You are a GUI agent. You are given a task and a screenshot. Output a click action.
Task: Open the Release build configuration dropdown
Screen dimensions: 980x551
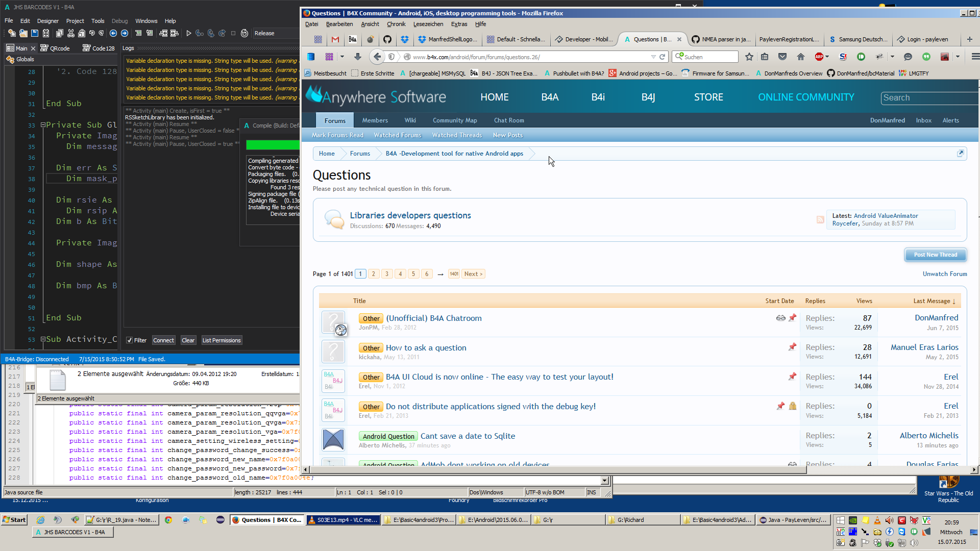point(276,33)
